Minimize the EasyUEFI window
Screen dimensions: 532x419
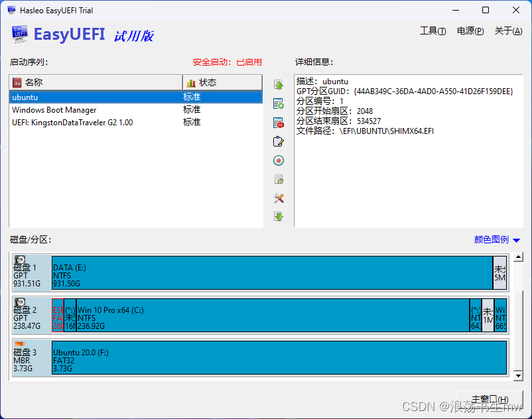pos(456,10)
